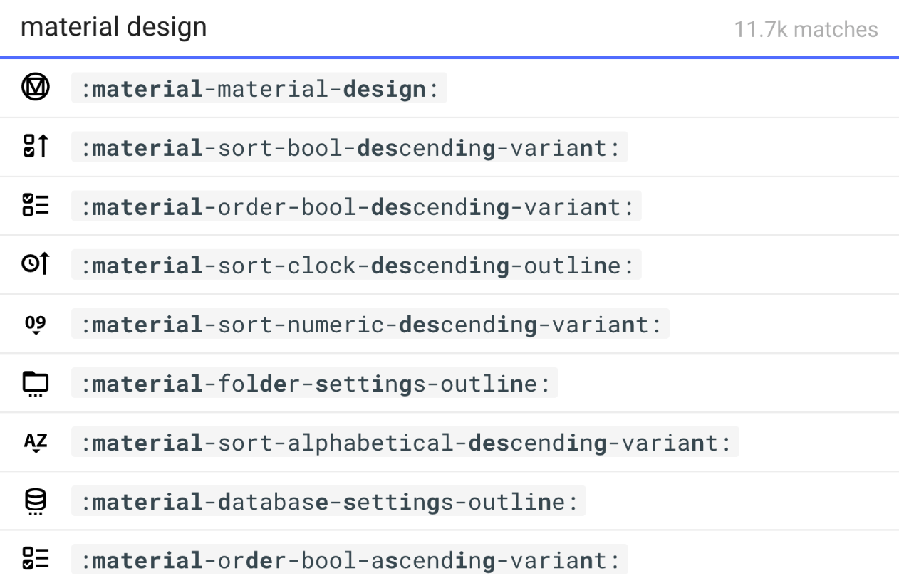
Task: Click the database-settings-outline icon
Action: (35, 501)
